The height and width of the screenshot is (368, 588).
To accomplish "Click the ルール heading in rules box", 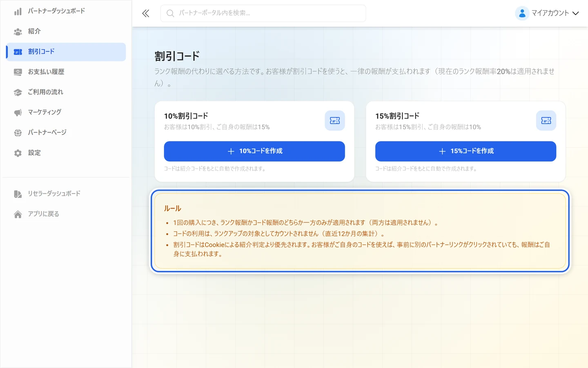I will click(x=172, y=209).
